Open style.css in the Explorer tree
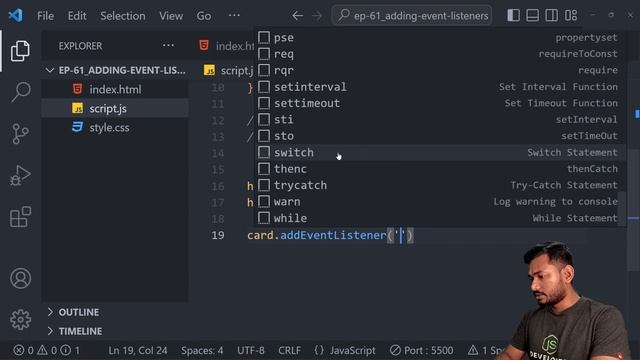The image size is (640, 360). coord(115,127)
